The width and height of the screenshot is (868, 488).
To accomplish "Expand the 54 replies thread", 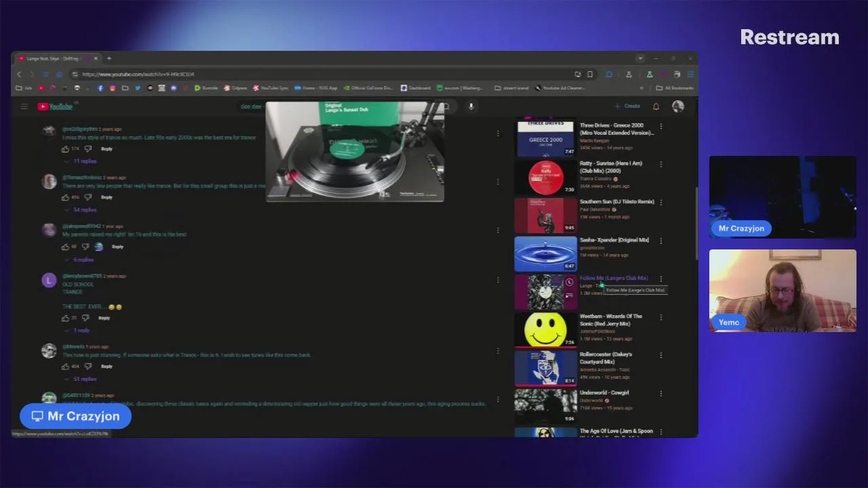I will tap(81, 210).
